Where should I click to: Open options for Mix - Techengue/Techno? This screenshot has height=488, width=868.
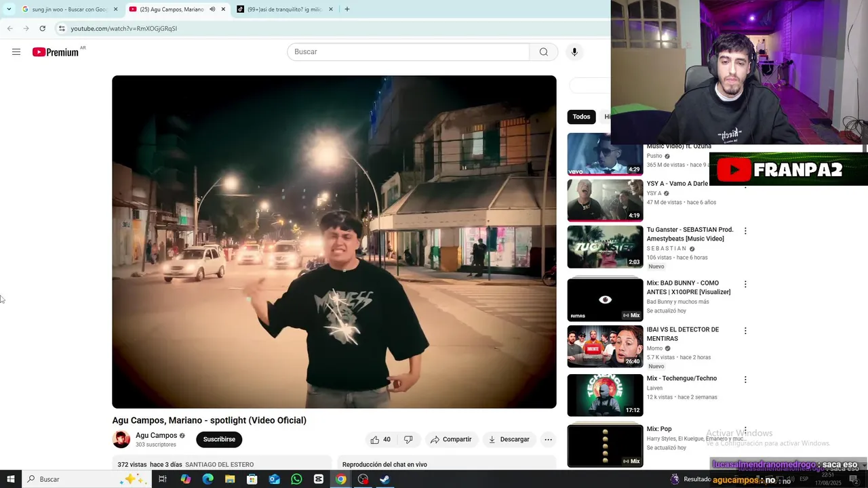[745, 380]
